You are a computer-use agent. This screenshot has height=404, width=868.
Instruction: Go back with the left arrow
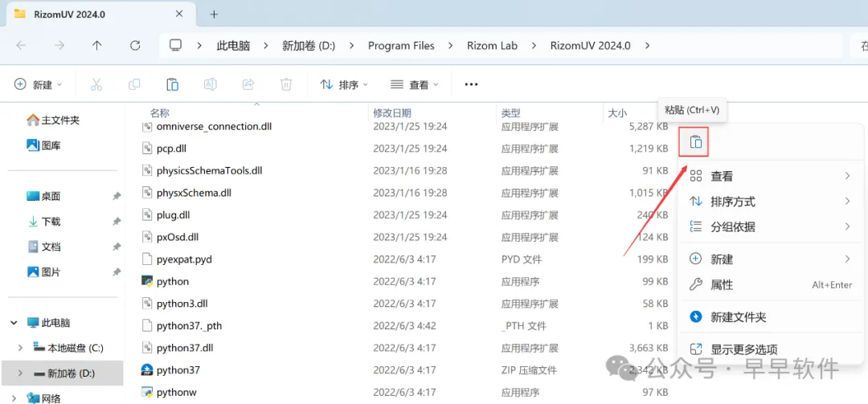tap(21, 46)
